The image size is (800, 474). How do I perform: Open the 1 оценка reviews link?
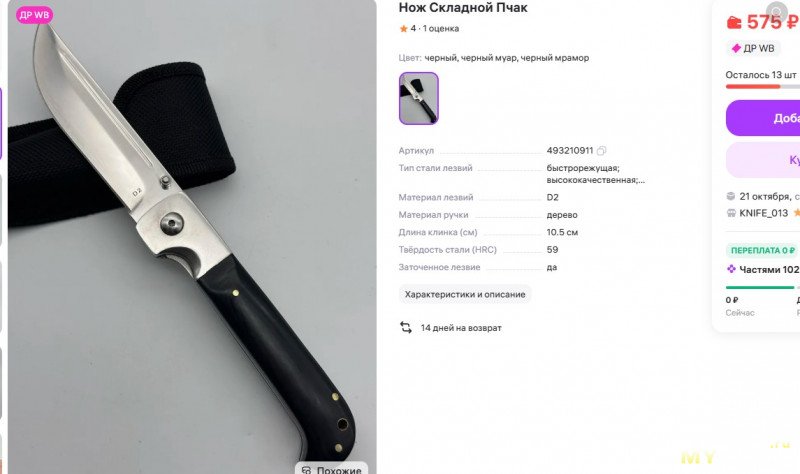pos(440,29)
